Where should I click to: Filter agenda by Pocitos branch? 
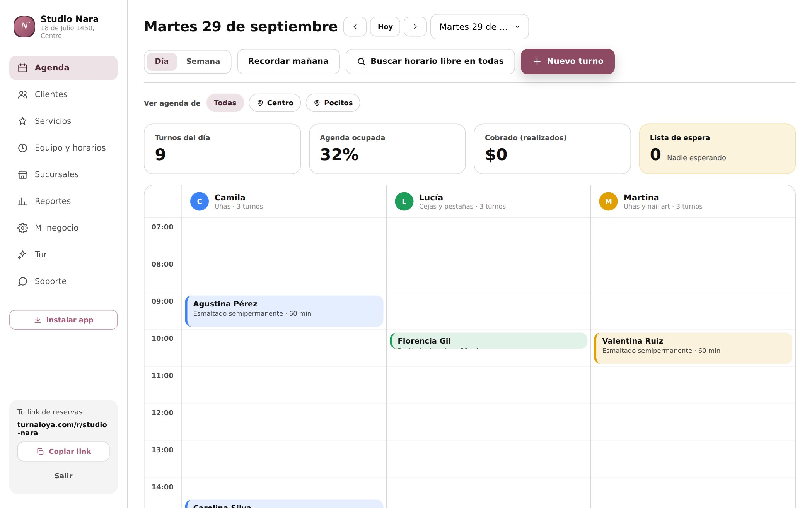[333, 103]
